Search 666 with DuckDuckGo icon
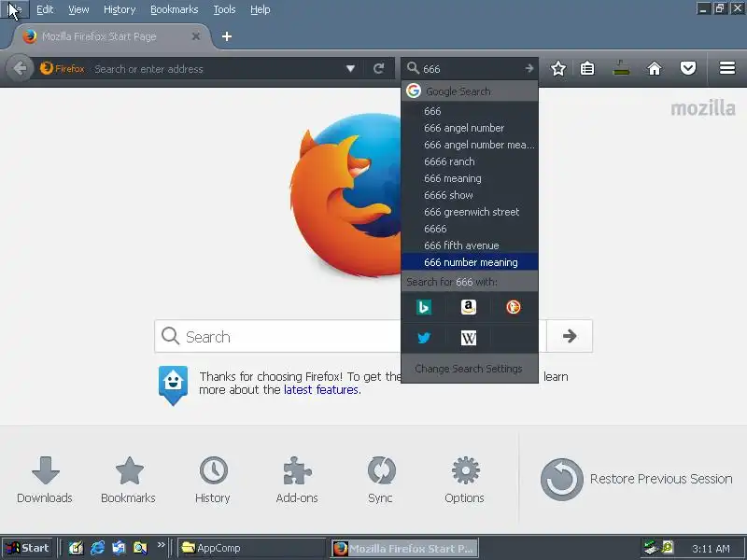 pos(513,307)
